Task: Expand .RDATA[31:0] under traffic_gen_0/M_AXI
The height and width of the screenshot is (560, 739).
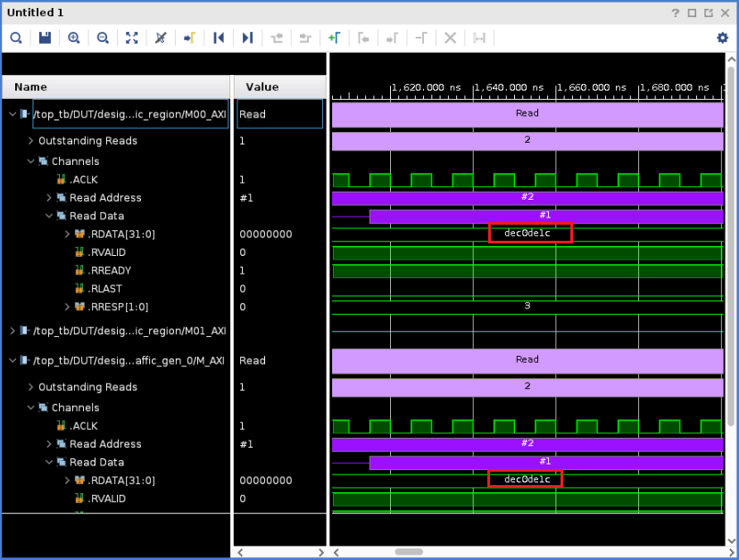Action: coord(67,480)
